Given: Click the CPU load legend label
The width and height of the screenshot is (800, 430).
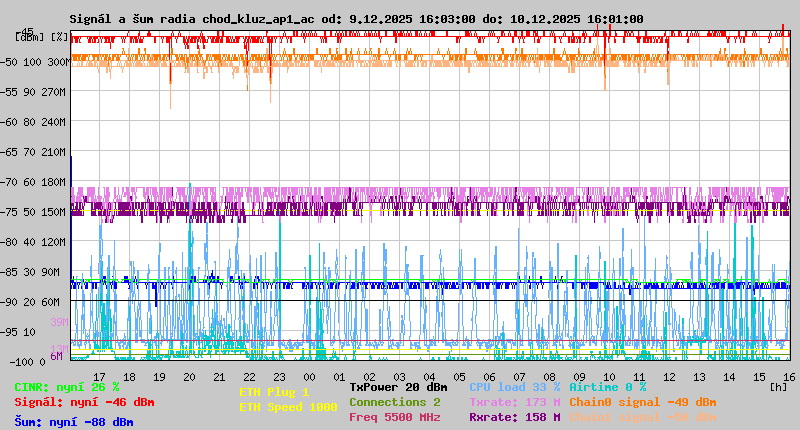Looking at the screenshot, I should tap(514, 387).
